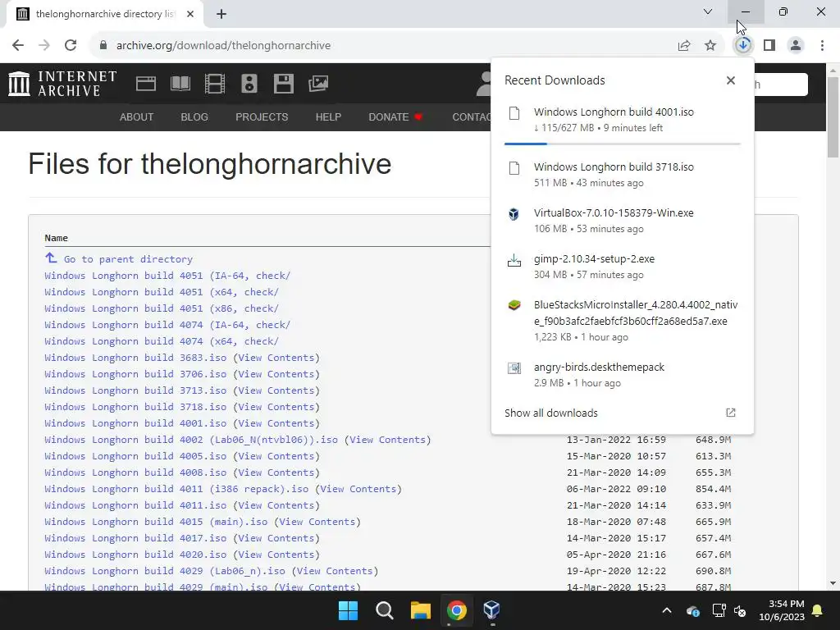Reload the archive.org page
This screenshot has height=630, width=840.
pyautogui.click(x=71, y=46)
